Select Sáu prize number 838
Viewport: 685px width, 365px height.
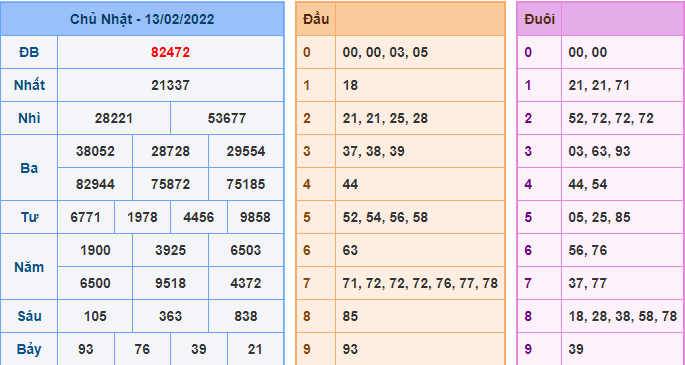(246, 316)
